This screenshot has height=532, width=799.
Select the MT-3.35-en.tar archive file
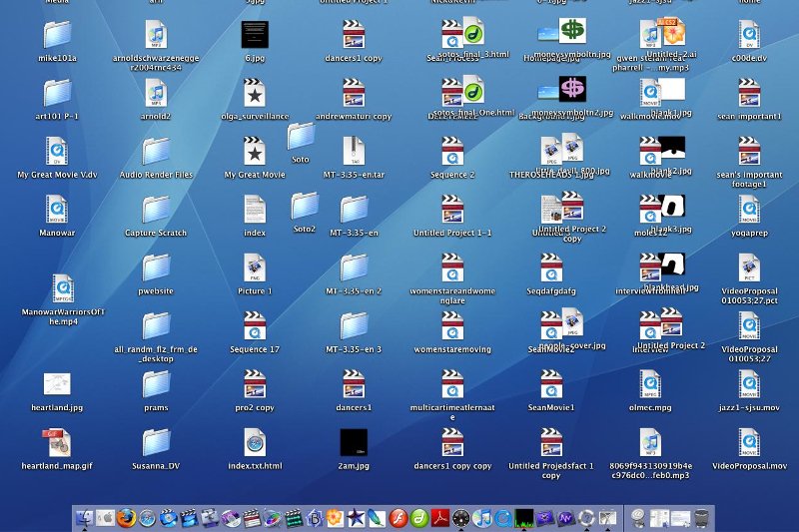click(354, 151)
